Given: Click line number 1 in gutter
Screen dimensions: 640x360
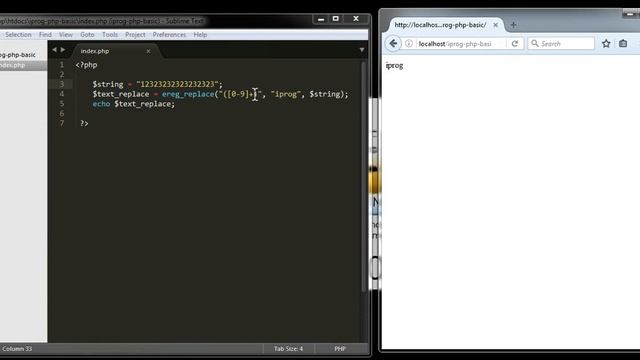Looking at the screenshot, I should coord(62,64).
